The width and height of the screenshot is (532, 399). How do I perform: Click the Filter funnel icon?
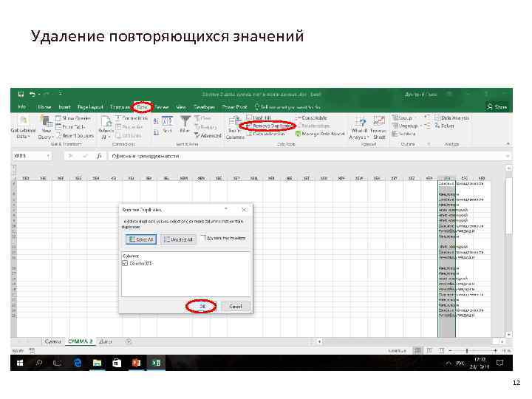coord(185,124)
